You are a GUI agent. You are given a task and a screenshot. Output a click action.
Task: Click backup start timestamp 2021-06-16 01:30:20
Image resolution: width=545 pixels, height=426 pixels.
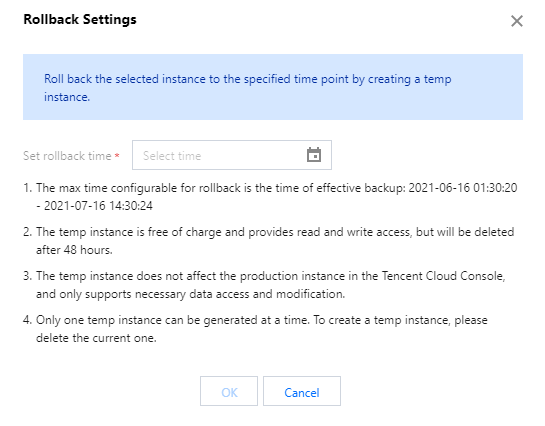[x=463, y=188]
